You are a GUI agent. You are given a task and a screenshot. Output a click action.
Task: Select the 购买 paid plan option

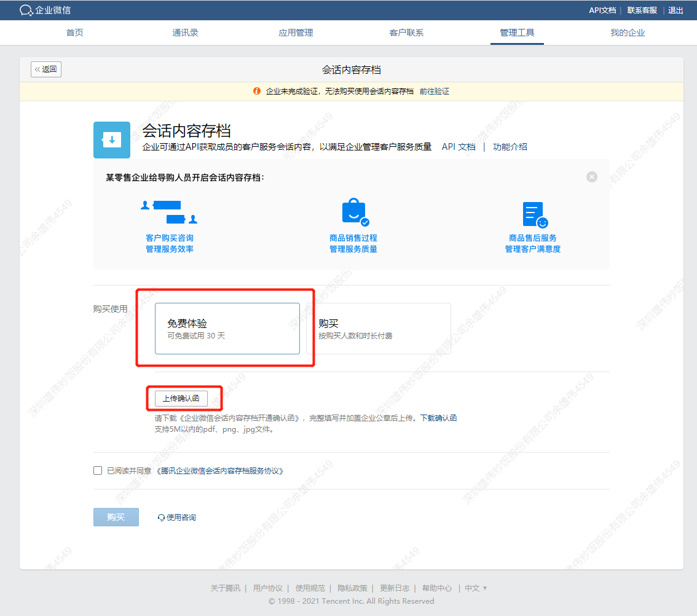[x=379, y=329]
